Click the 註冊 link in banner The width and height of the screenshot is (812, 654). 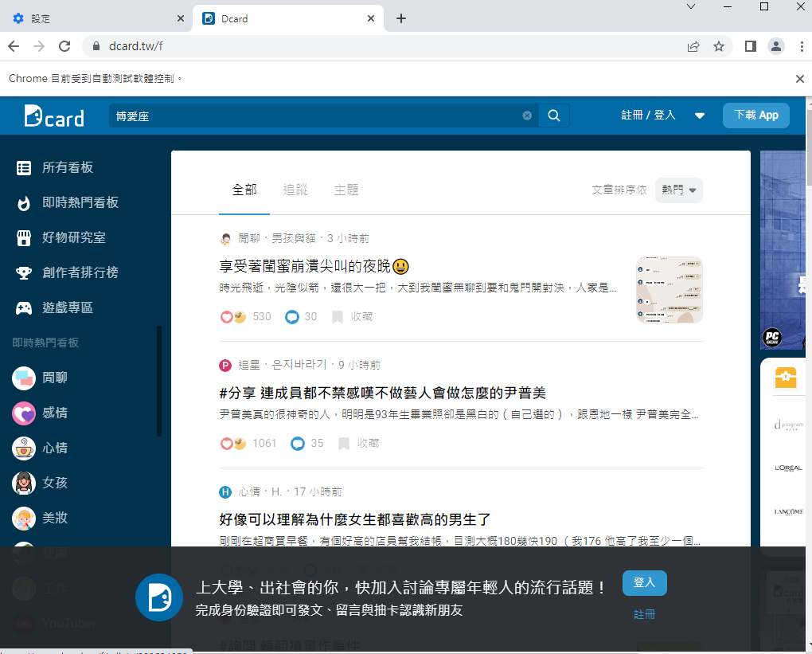pos(644,615)
